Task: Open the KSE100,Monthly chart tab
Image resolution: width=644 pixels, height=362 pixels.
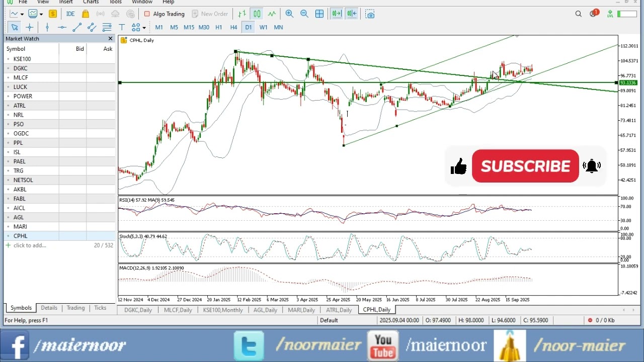Action: tap(223, 310)
